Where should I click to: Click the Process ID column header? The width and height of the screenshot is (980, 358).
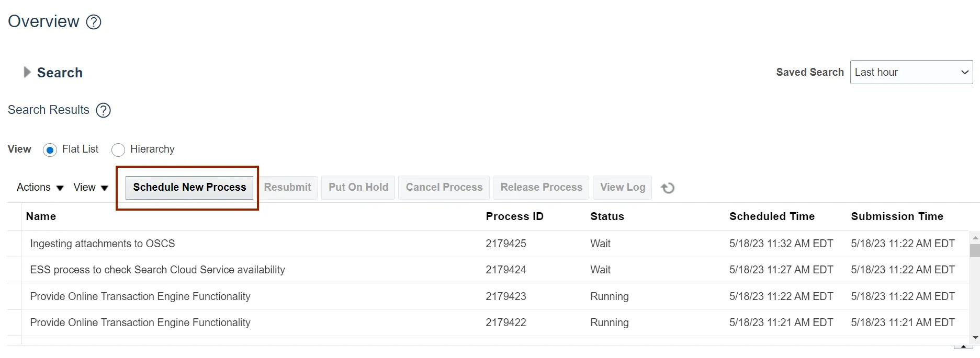click(x=514, y=216)
